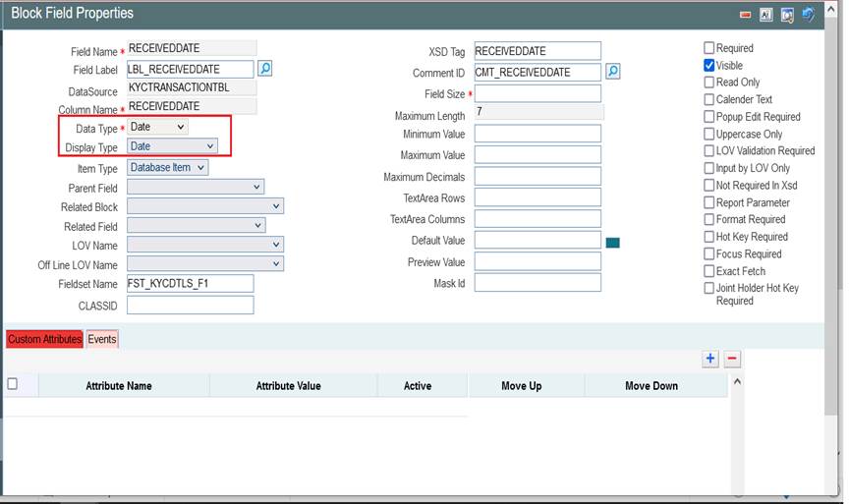The width and height of the screenshot is (849, 504).
Task: Tick Not Required In Xsd checkbox
Action: click(x=708, y=185)
